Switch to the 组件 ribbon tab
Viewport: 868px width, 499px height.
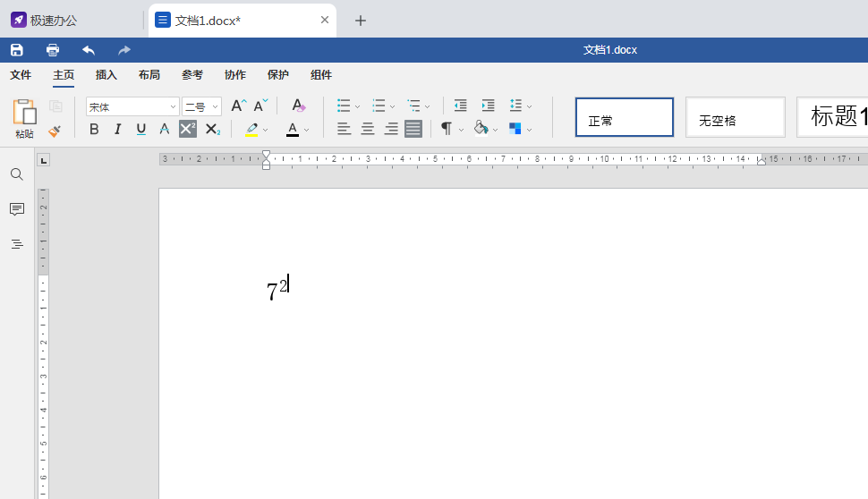(321, 75)
